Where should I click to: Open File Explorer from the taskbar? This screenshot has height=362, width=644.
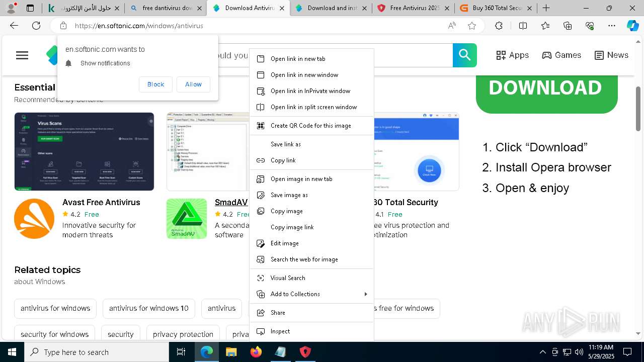click(231, 352)
